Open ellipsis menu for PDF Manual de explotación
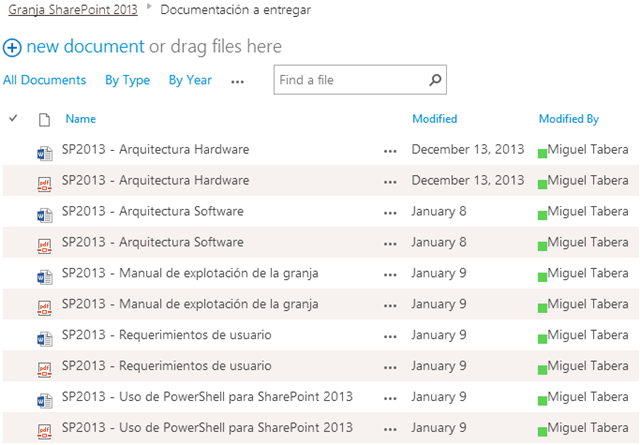Screen dimensions: 640x445 pyautogui.click(x=390, y=306)
